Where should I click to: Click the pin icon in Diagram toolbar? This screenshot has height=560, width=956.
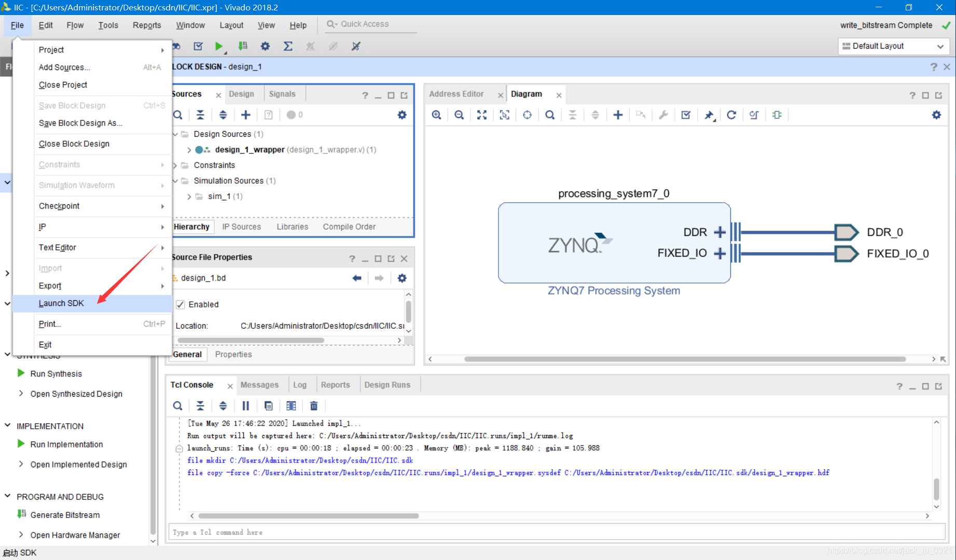(709, 115)
